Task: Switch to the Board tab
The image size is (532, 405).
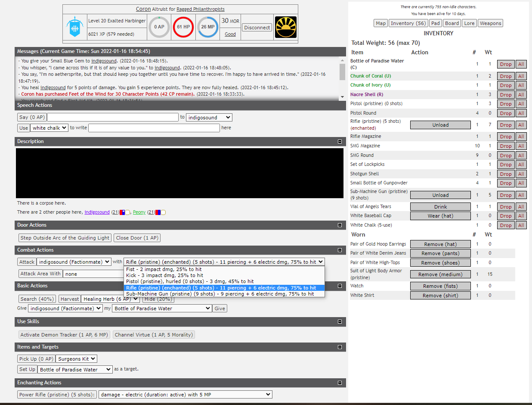Action: (452, 23)
